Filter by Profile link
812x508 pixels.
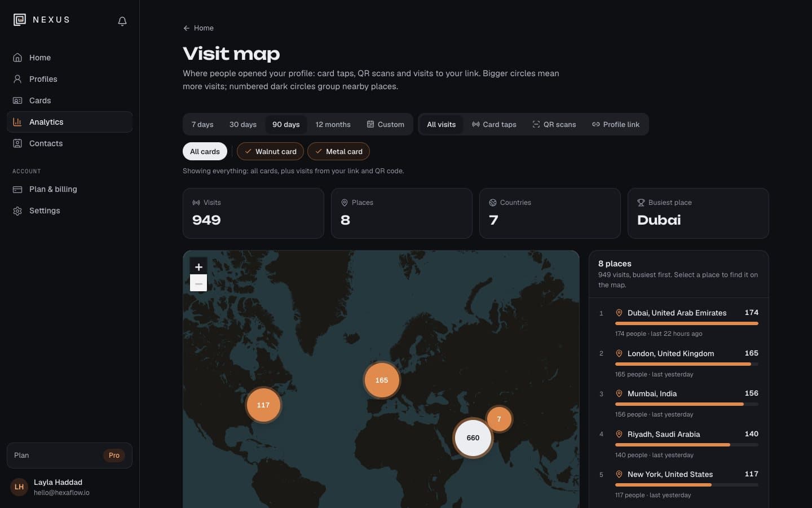pyautogui.click(x=616, y=124)
